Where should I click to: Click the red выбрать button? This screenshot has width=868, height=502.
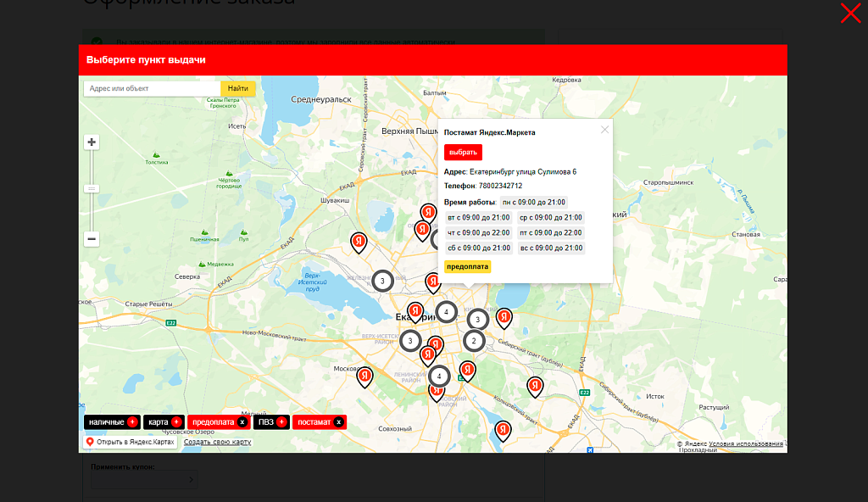tap(463, 153)
